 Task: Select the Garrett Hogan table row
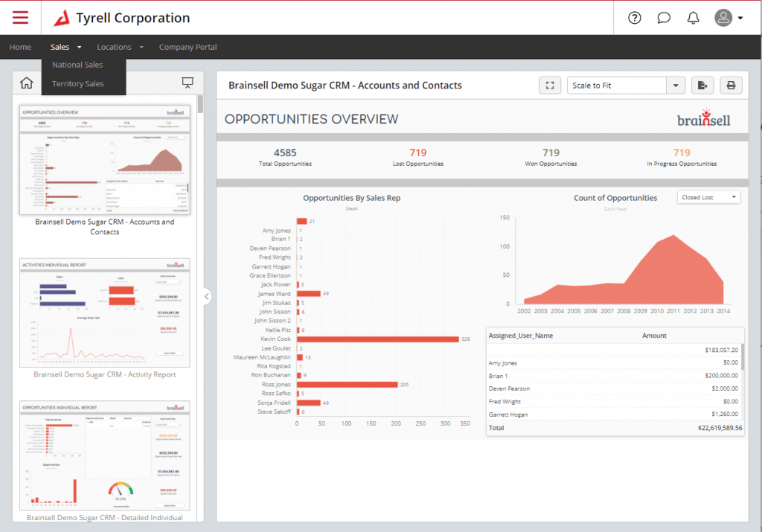coord(613,414)
